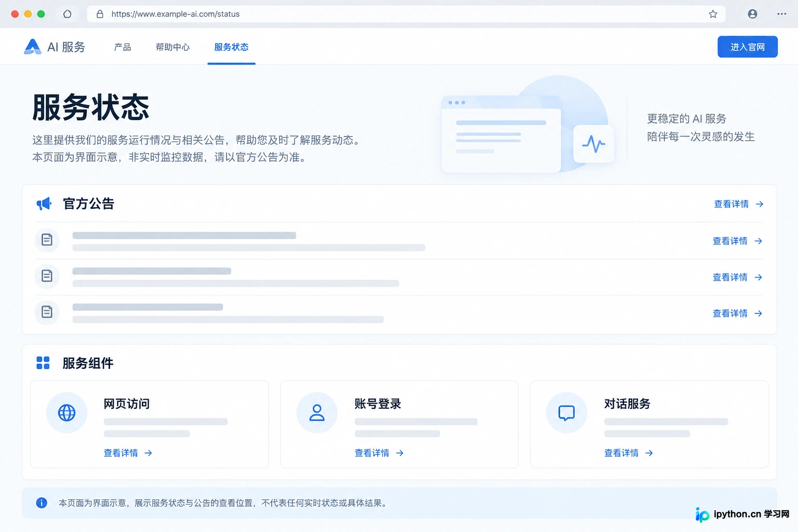Click the AI 服务 logo
This screenshot has height=532, width=798.
click(55, 47)
